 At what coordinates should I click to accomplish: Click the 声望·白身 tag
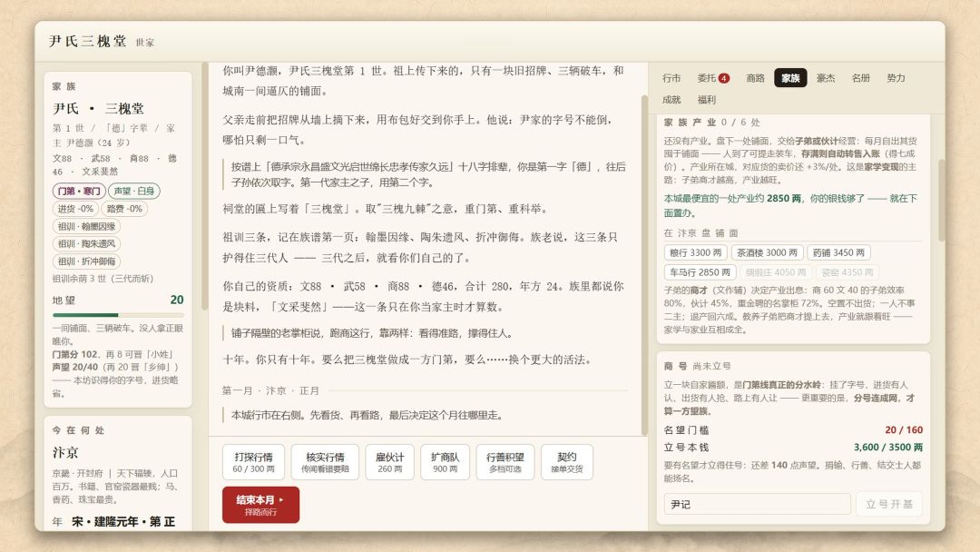click(x=133, y=191)
